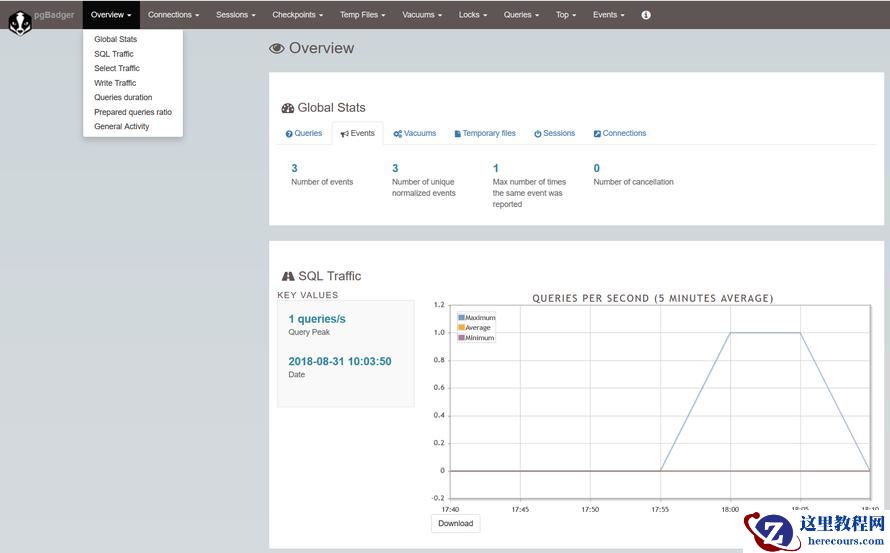Expand the Temp Files dropdown menu

tap(362, 15)
